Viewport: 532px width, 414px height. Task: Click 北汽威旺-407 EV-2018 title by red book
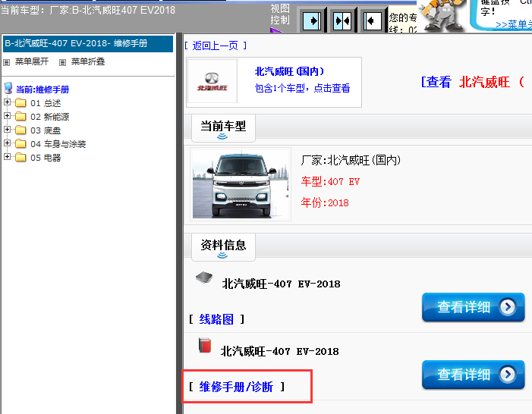279,351
